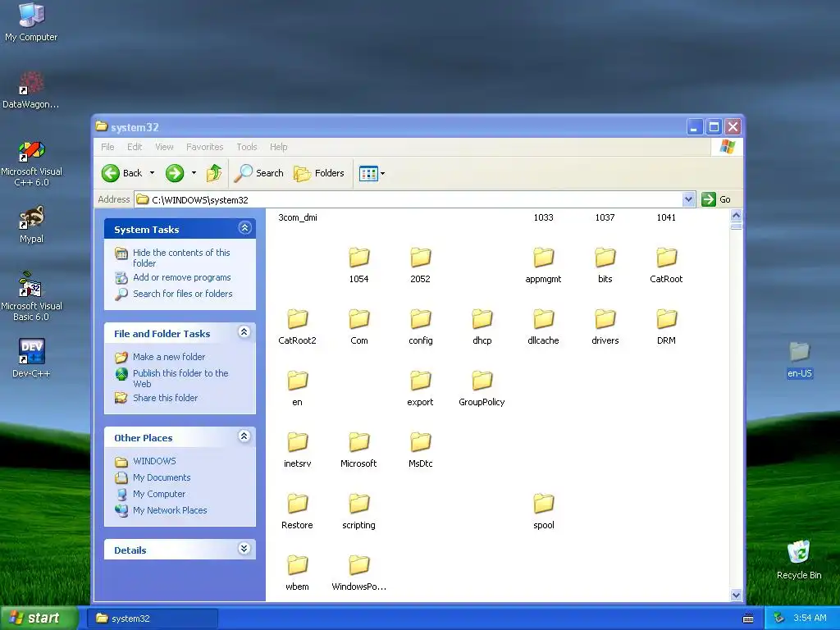Open the Views button menu
Viewport: 840px width, 630px height.
[x=372, y=173]
